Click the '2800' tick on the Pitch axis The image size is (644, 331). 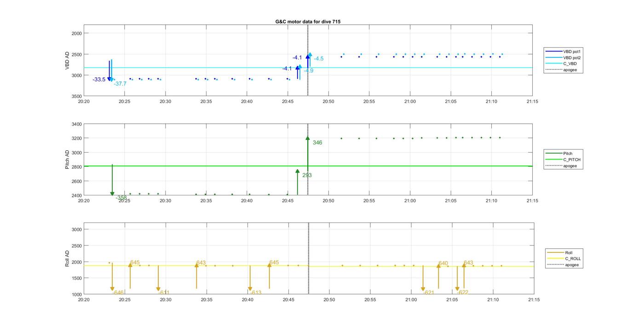(x=77, y=167)
